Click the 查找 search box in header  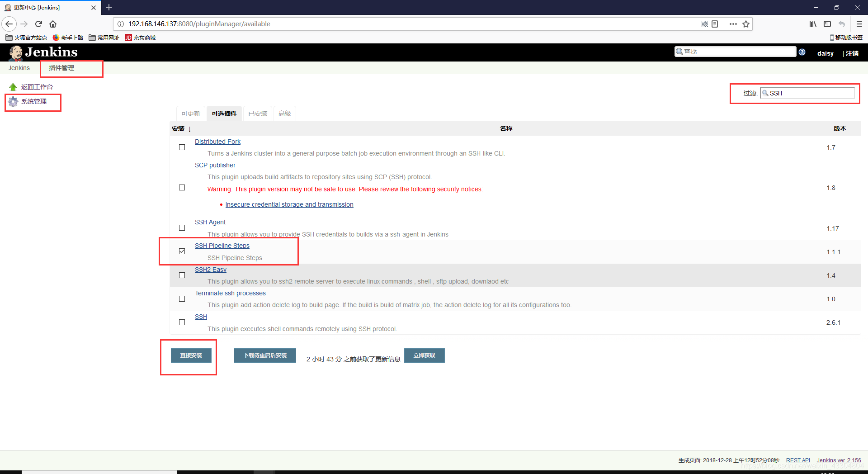tap(736, 52)
